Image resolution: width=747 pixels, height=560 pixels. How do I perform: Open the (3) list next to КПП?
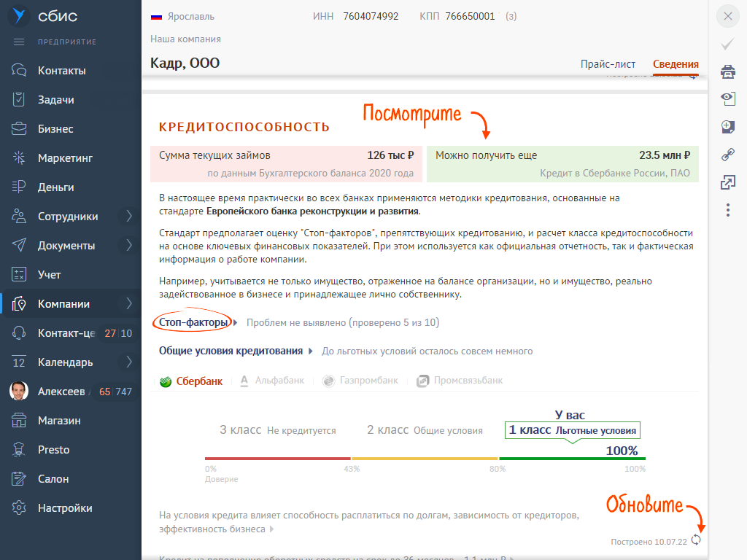point(511,16)
